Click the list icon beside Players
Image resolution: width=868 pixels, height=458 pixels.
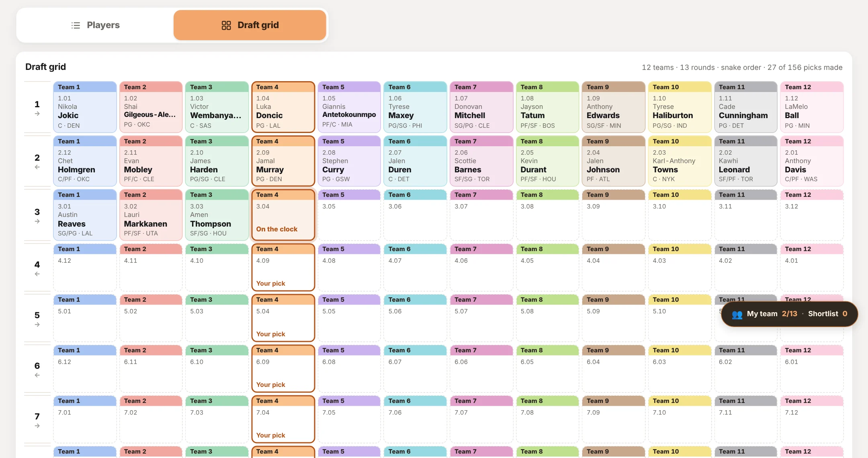(76, 25)
